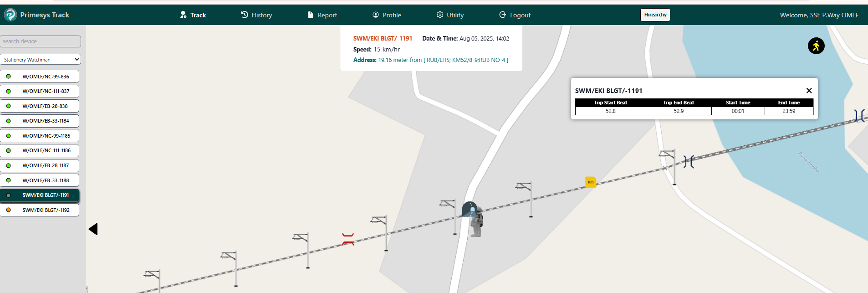Select device W/OMLF/NC-111-1186 in the list
868x293 pixels.
(x=46, y=151)
